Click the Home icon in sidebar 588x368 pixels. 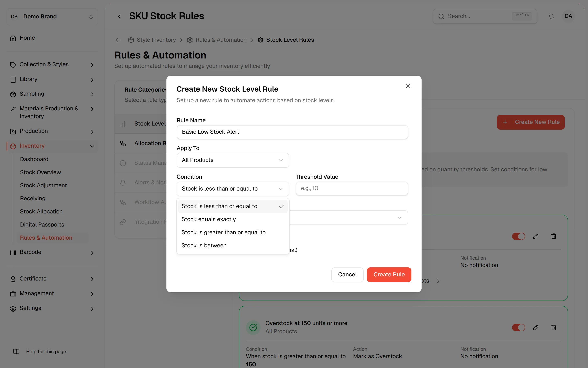click(x=13, y=38)
